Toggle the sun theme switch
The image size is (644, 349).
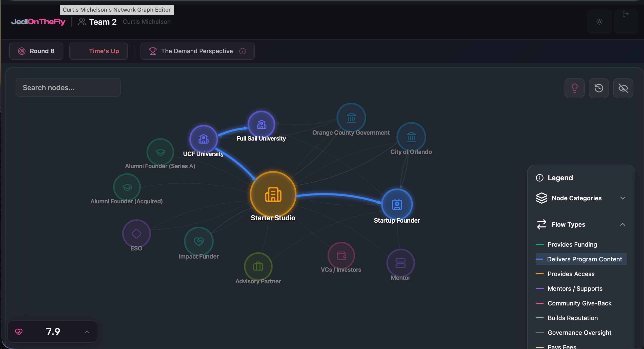[599, 22]
